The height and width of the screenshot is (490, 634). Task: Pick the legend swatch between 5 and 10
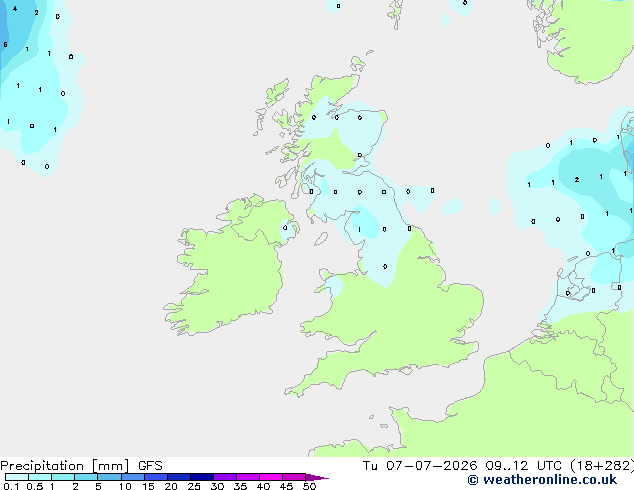click(110, 477)
